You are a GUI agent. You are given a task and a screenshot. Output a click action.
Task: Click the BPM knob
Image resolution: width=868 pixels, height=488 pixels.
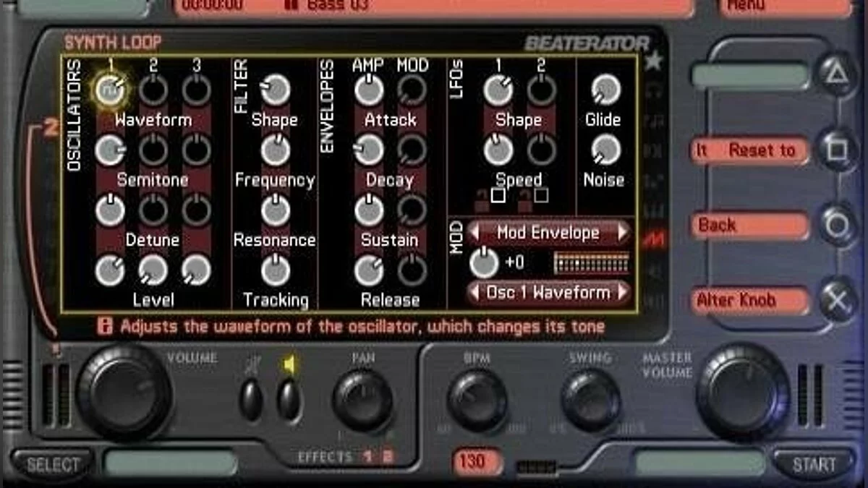point(477,401)
